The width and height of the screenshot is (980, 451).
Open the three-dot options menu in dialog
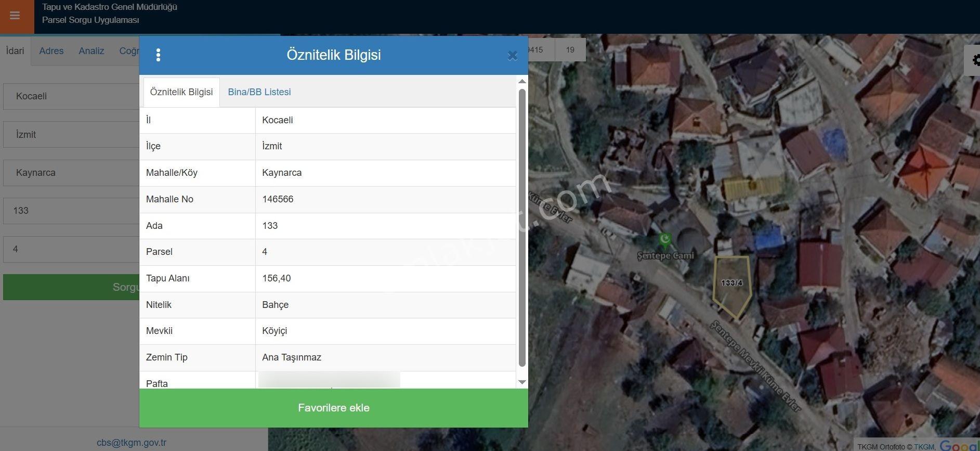(x=159, y=55)
